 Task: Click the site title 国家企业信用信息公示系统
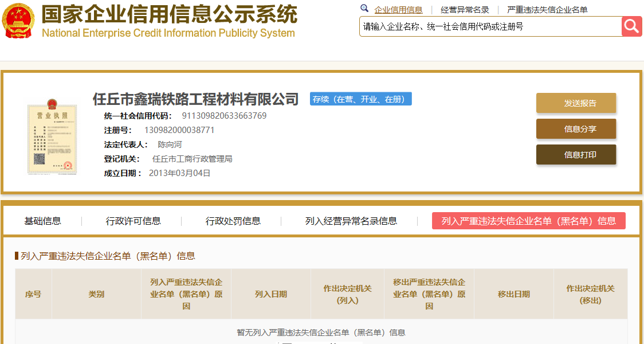pos(169,14)
